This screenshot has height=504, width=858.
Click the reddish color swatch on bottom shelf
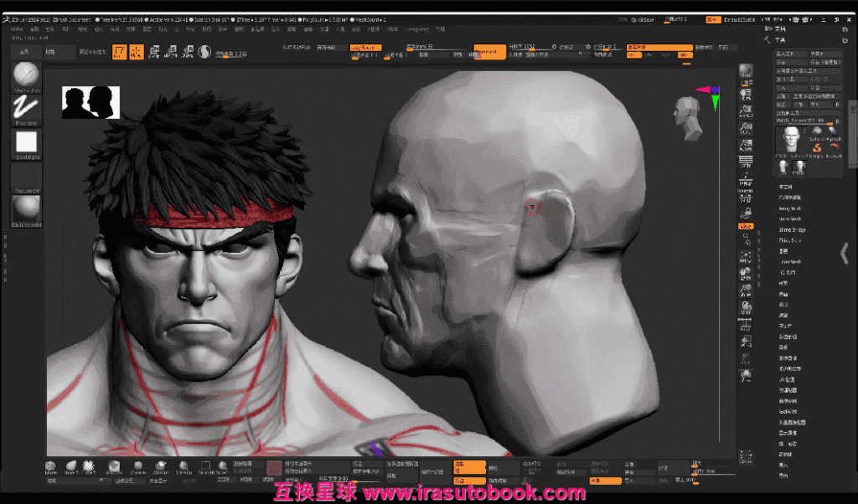(274, 467)
